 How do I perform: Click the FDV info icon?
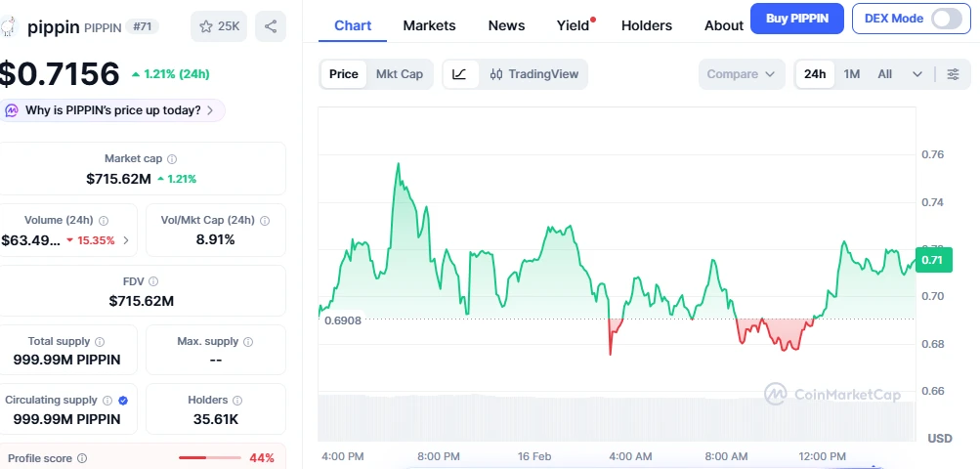pos(153,281)
